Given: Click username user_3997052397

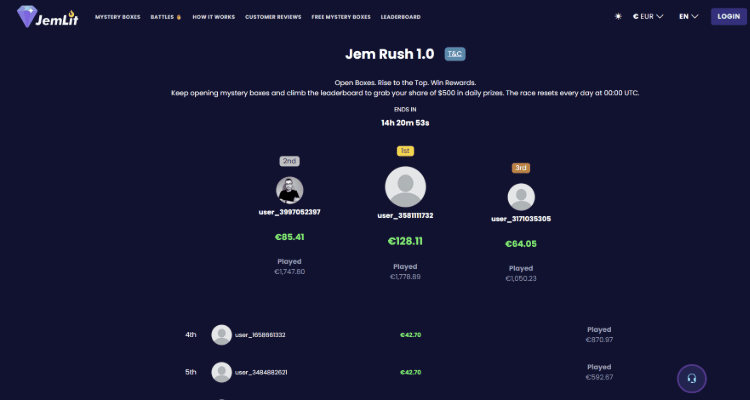Looking at the screenshot, I should (x=290, y=212).
